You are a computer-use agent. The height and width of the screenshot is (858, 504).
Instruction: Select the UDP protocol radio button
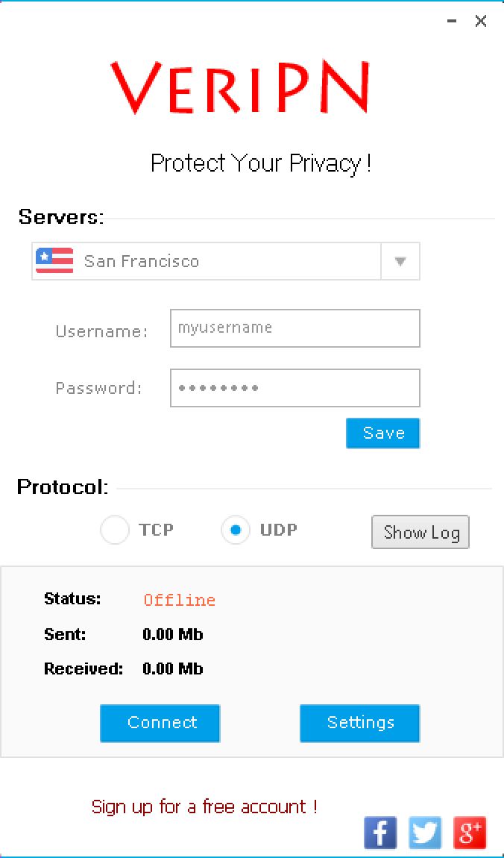tap(236, 530)
